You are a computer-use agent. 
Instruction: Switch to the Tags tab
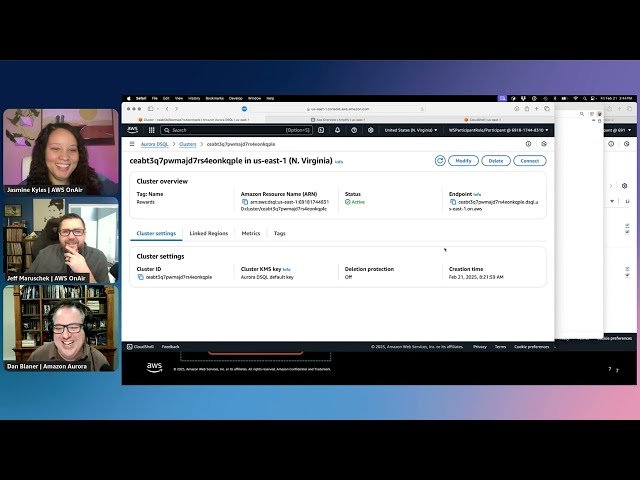(x=280, y=233)
